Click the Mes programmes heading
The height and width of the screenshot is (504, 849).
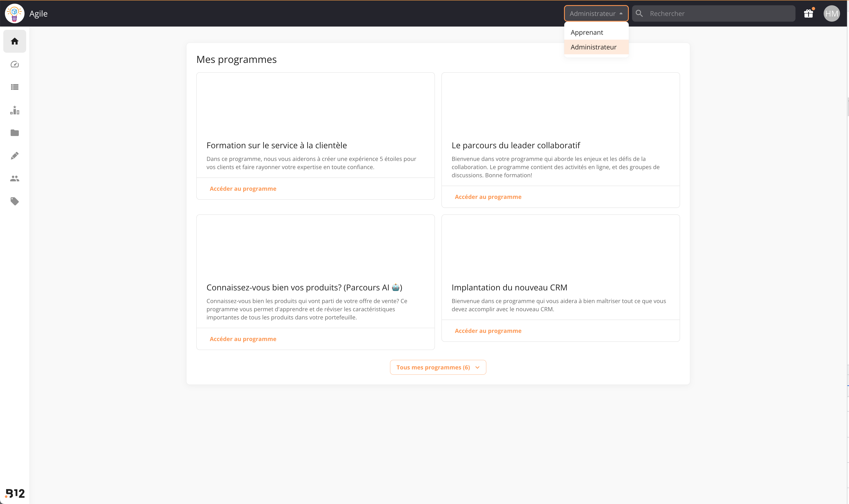pyautogui.click(x=236, y=59)
